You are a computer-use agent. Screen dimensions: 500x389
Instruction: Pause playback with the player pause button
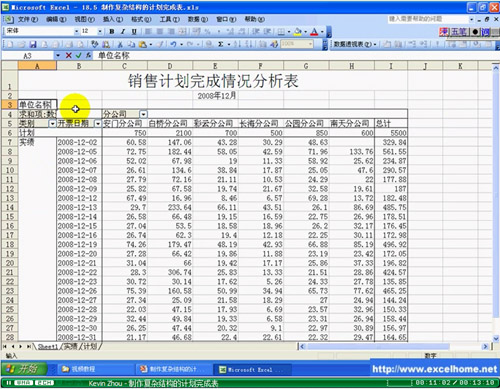(x=8, y=383)
